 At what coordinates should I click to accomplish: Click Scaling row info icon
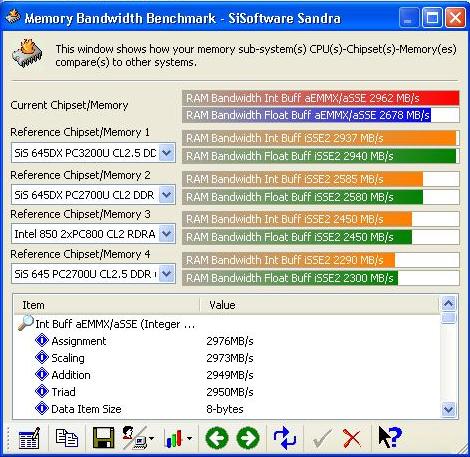(42, 357)
